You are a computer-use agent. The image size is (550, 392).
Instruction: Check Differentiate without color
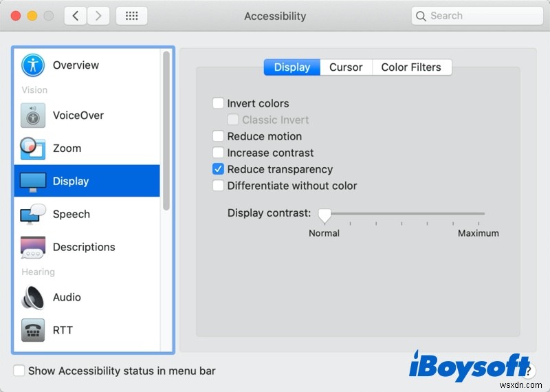(x=218, y=186)
